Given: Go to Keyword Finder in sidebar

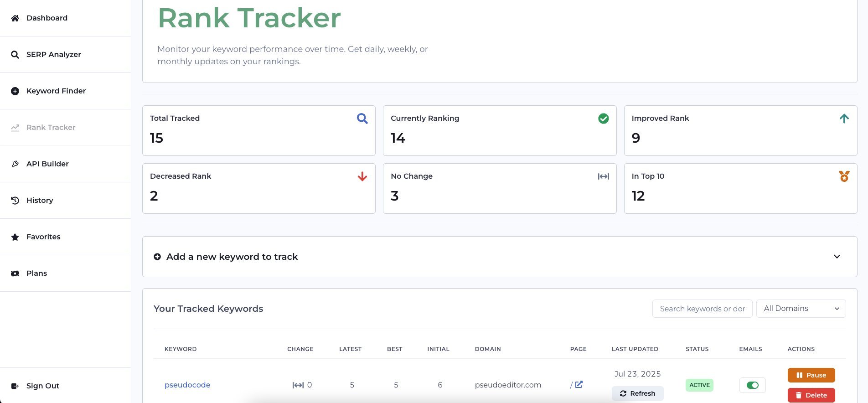Looking at the screenshot, I should point(56,91).
